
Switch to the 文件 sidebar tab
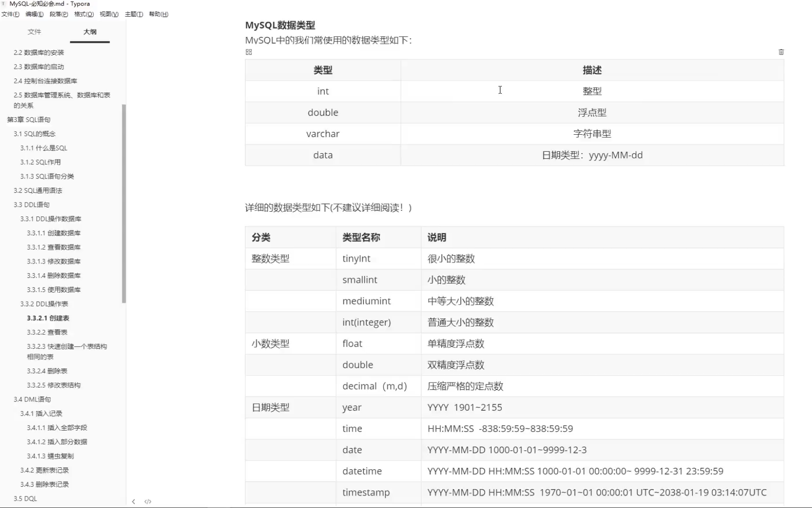coord(34,32)
